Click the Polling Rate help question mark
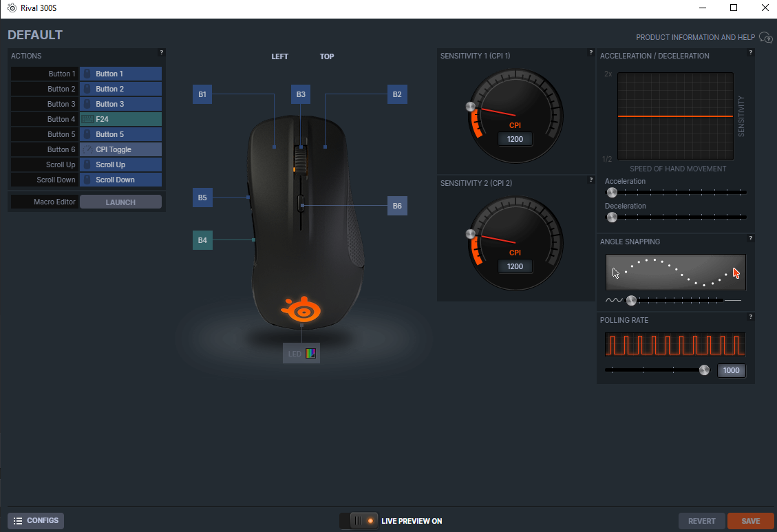 (751, 317)
